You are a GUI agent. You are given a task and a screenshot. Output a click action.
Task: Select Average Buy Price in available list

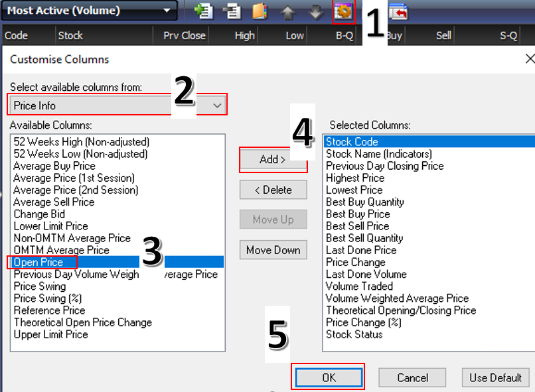[x=54, y=166]
